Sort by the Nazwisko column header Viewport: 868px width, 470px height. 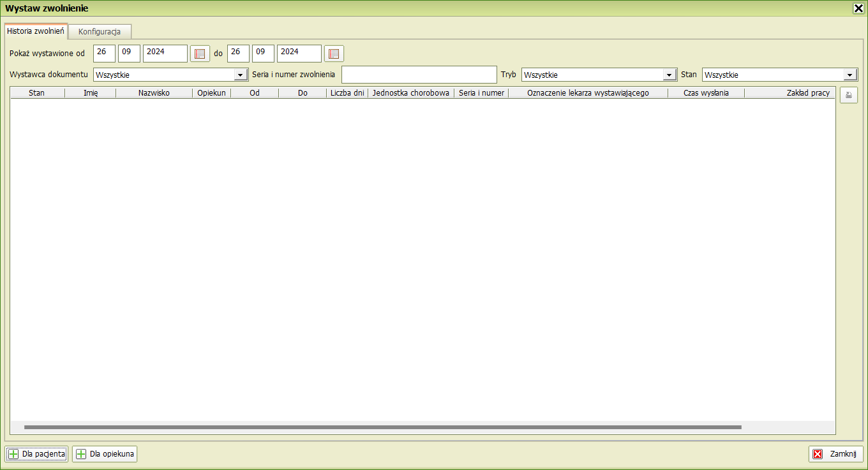154,93
